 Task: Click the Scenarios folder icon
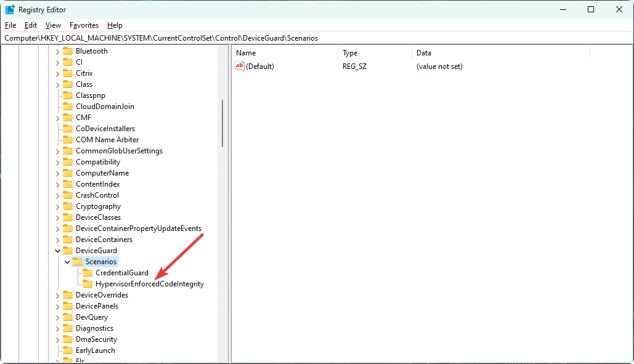click(x=78, y=261)
